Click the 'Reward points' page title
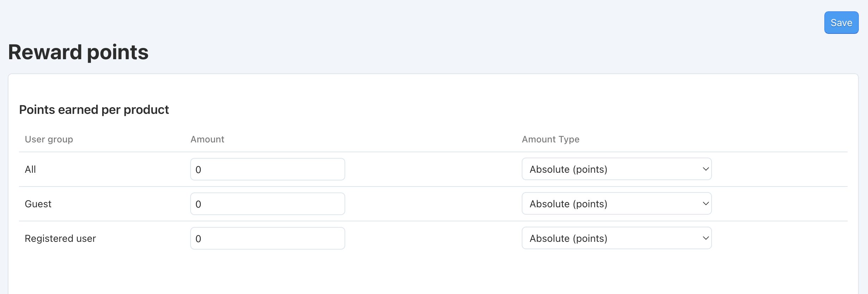The width and height of the screenshot is (868, 294). 78,52
